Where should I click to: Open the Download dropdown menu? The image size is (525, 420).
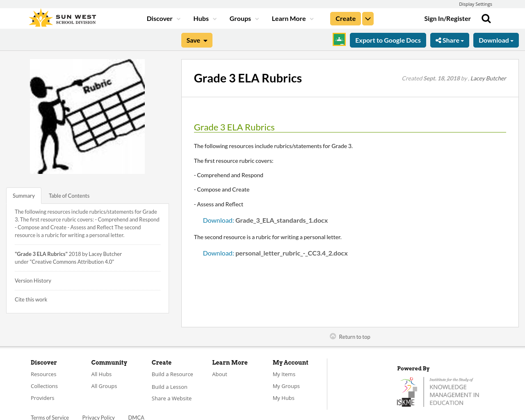tap(496, 40)
